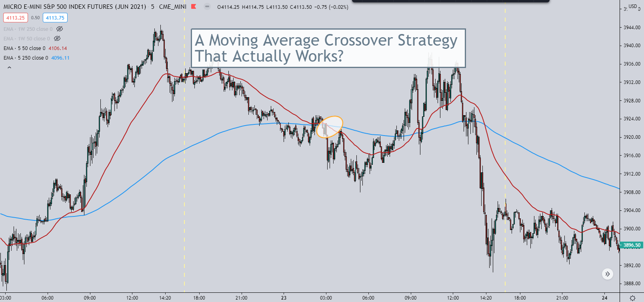The height and width of the screenshot is (302, 644).
Task: Show the hidden EMA 1W 50 indicator
Action: click(57, 38)
